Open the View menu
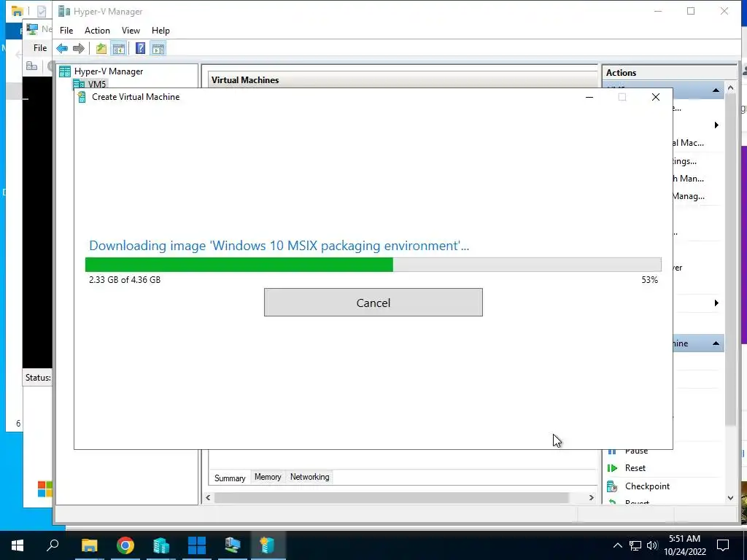Screen dimensions: 747x560 131,31
